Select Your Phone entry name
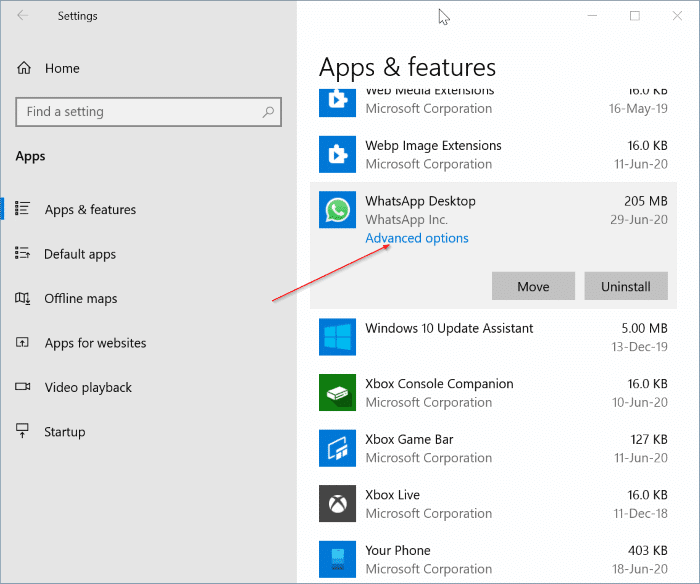 click(x=398, y=551)
